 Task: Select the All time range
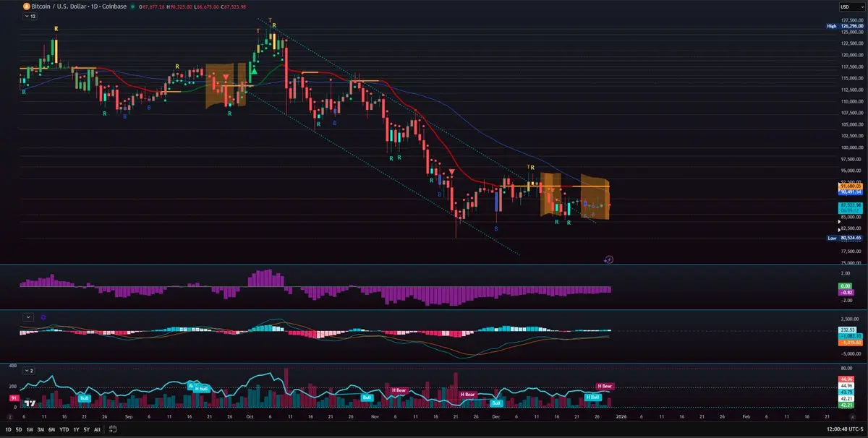pos(97,429)
